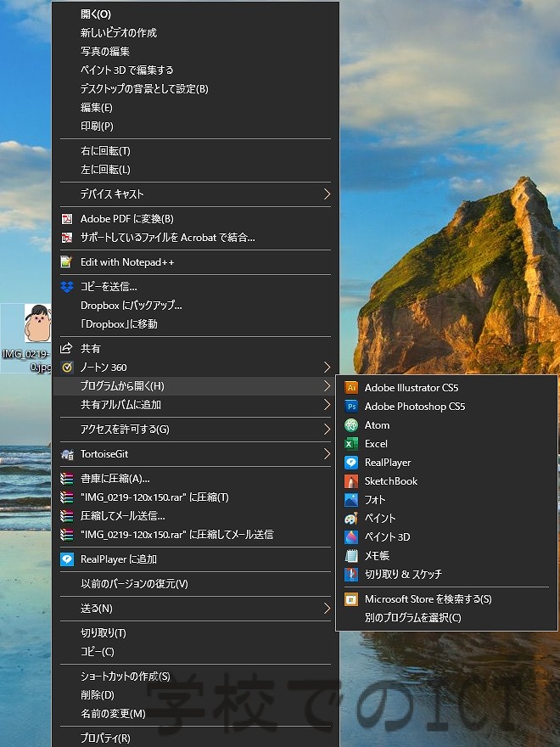Click the Acrobat combine files icon
560x747 pixels.
point(67,237)
